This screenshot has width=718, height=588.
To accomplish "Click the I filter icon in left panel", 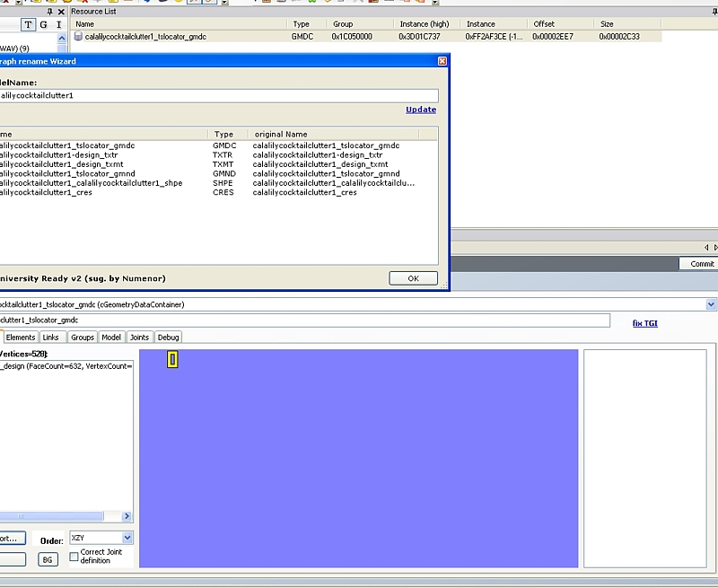I will 59,24.
